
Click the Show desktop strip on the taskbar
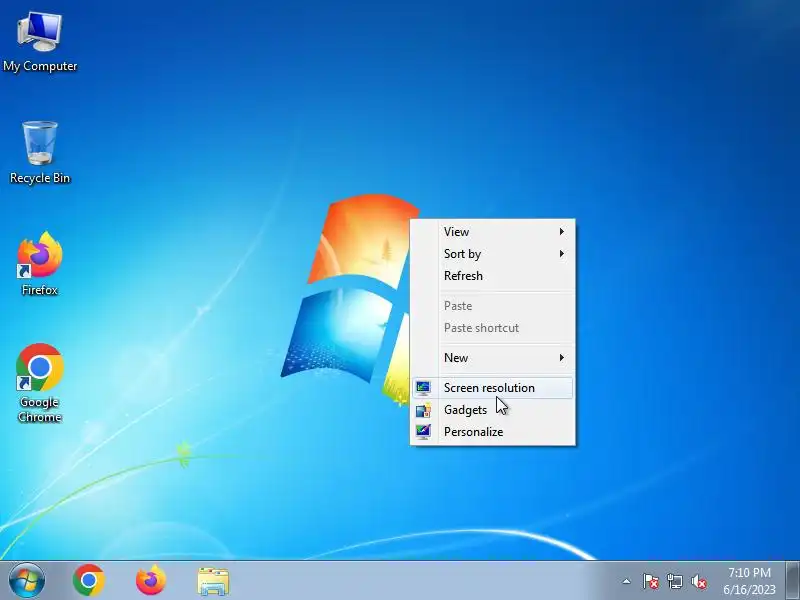point(793,581)
